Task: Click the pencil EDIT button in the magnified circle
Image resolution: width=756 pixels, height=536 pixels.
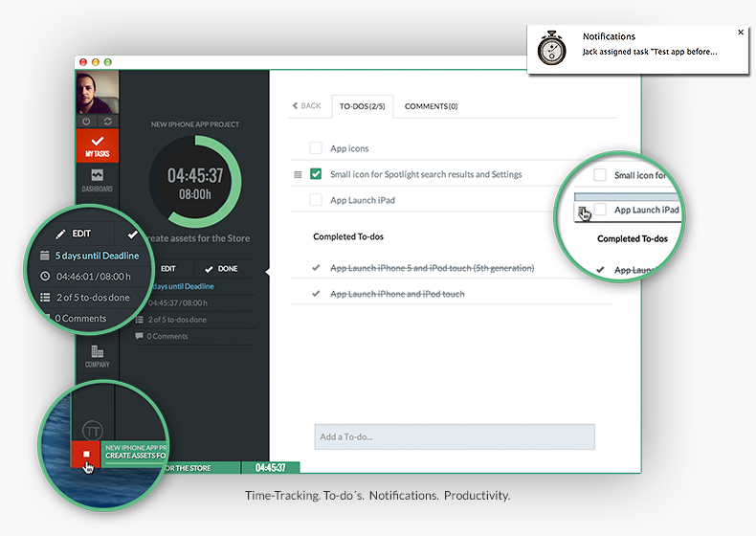Action: 74,234
